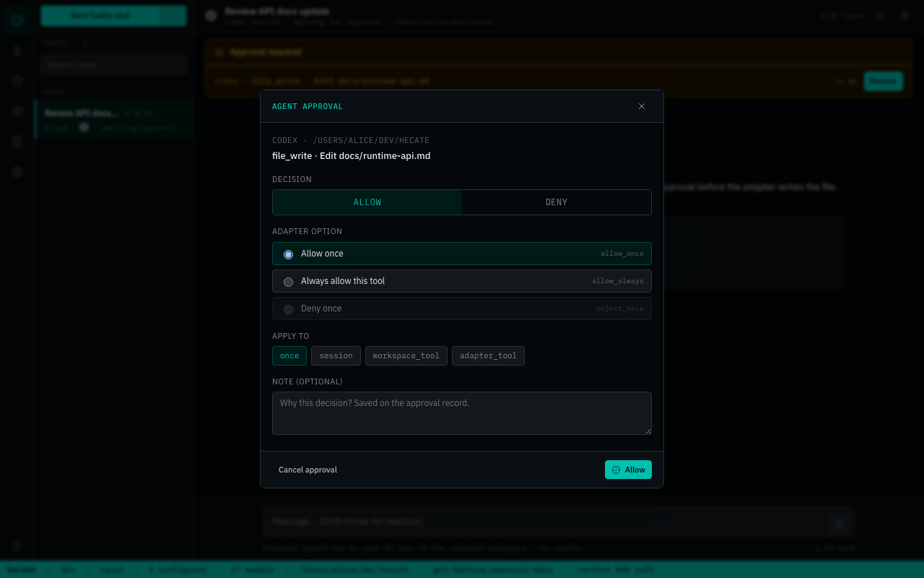Screen dimensions: 924x578
Task: Set apply scope to session
Action: coord(336,355)
